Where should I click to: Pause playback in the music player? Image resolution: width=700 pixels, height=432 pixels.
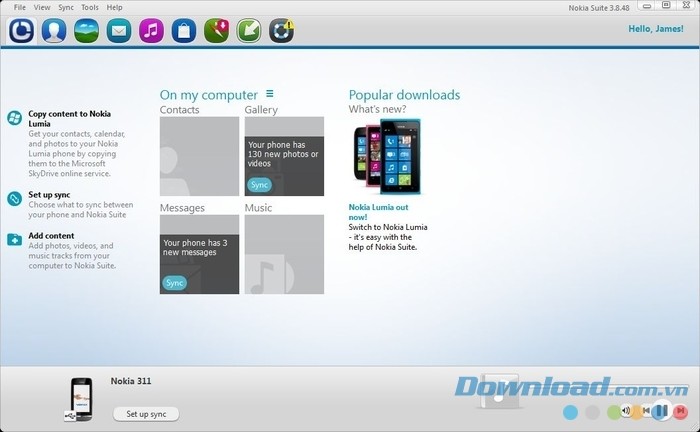[661, 410]
